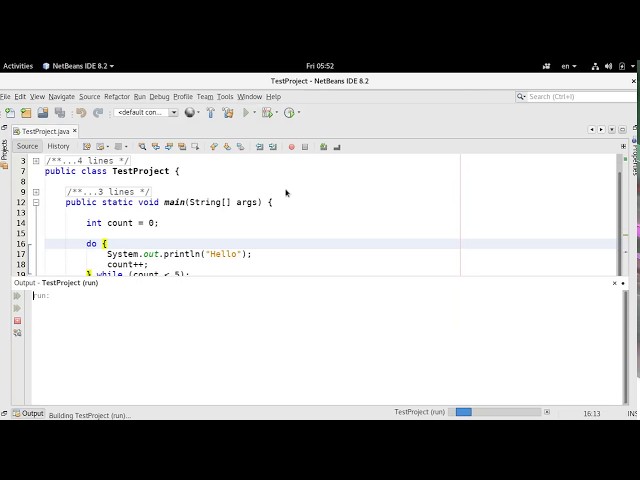The width and height of the screenshot is (640, 480).
Task: Click the Activities button
Action: (x=18, y=66)
